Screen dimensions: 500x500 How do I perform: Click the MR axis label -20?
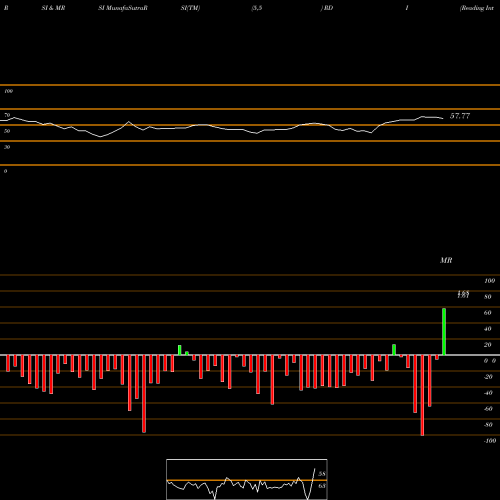[488, 377]
